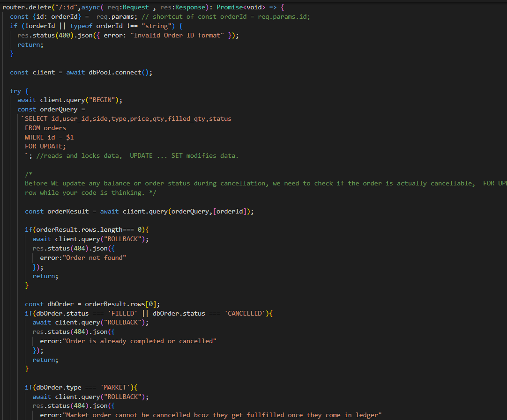Click the string "Order not found"
507x420 pixels.
click(94, 258)
